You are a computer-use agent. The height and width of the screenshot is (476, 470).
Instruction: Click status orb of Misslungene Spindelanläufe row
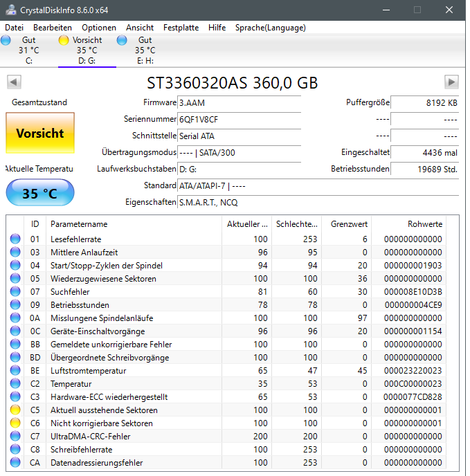[x=15, y=318]
